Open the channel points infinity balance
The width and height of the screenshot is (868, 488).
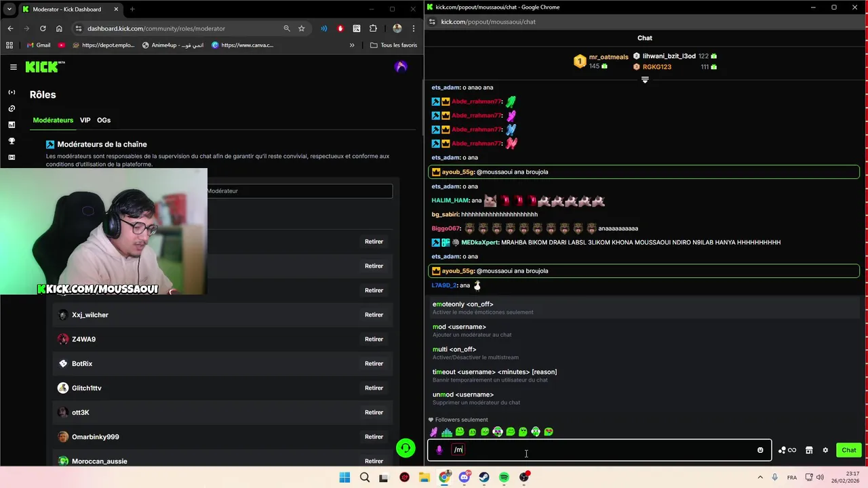pyautogui.click(x=788, y=450)
